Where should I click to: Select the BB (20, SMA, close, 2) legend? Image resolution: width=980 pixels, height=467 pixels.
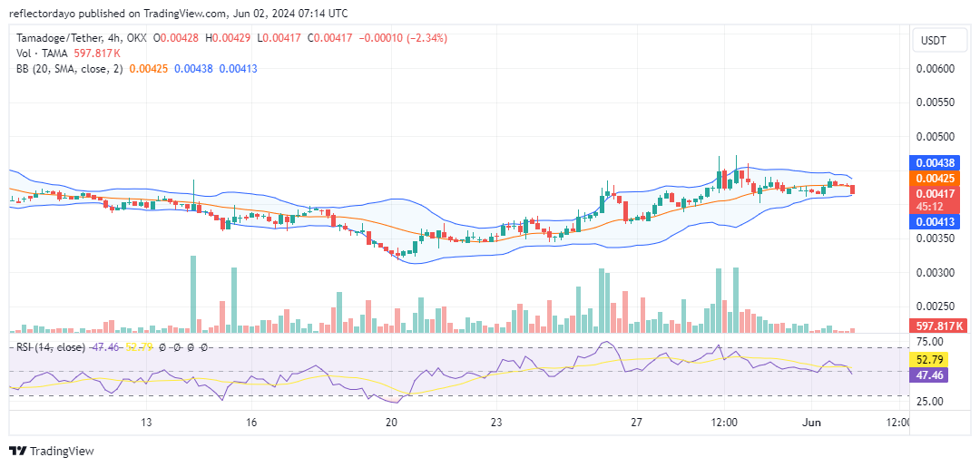click(x=71, y=69)
